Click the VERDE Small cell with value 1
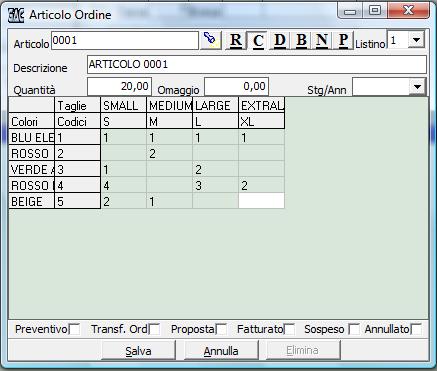The height and width of the screenshot is (371, 437). [123, 169]
